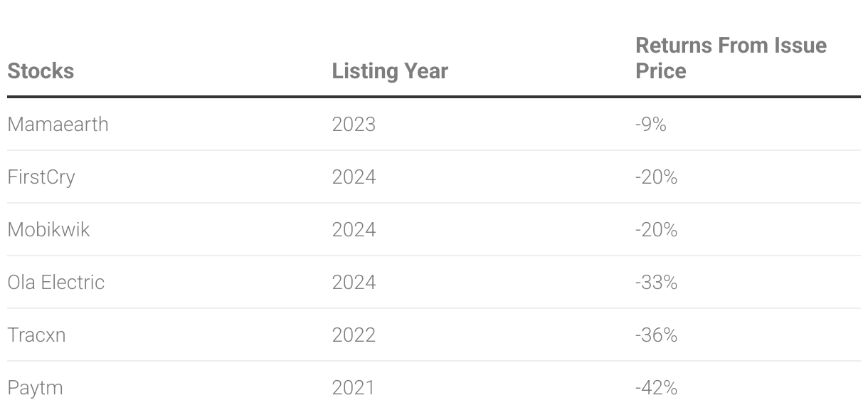Click the Returns From Issue Price header

tap(731, 58)
